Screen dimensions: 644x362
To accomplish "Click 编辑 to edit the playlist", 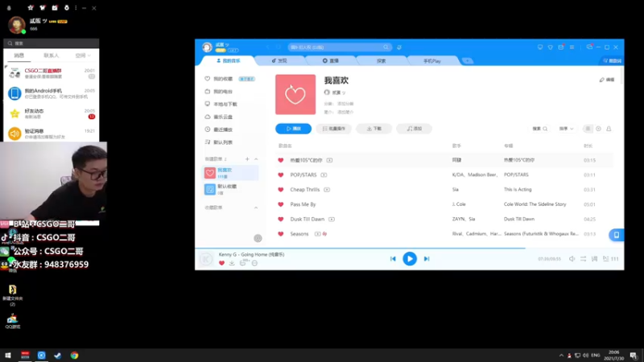I will tap(607, 80).
